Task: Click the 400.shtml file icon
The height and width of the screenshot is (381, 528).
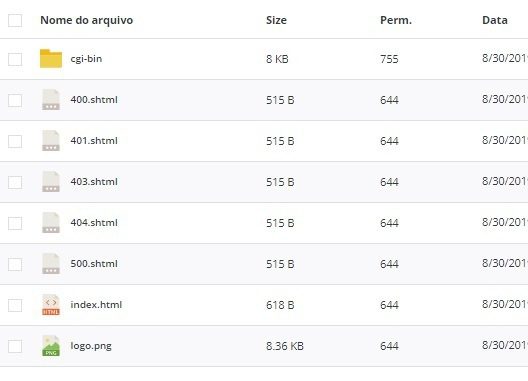Action: coord(51,100)
